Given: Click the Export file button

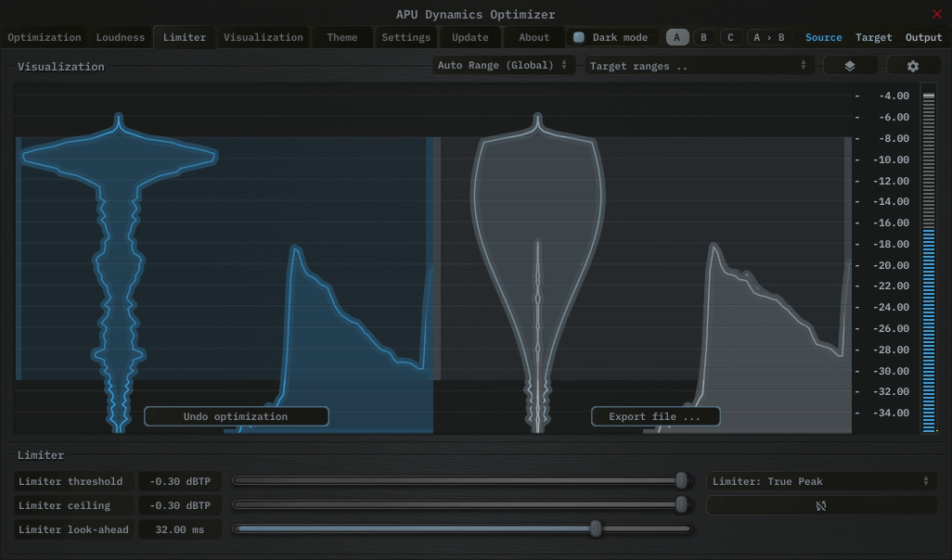Looking at the screenshot, I should click(655, 416).
